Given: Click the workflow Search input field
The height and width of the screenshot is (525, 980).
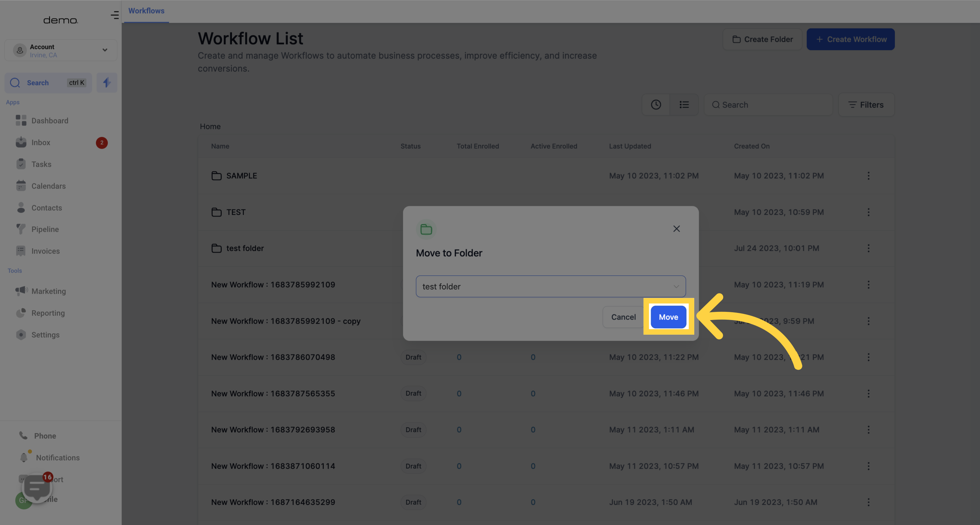Looking at the screenshot, I should (x=768, y=105).
